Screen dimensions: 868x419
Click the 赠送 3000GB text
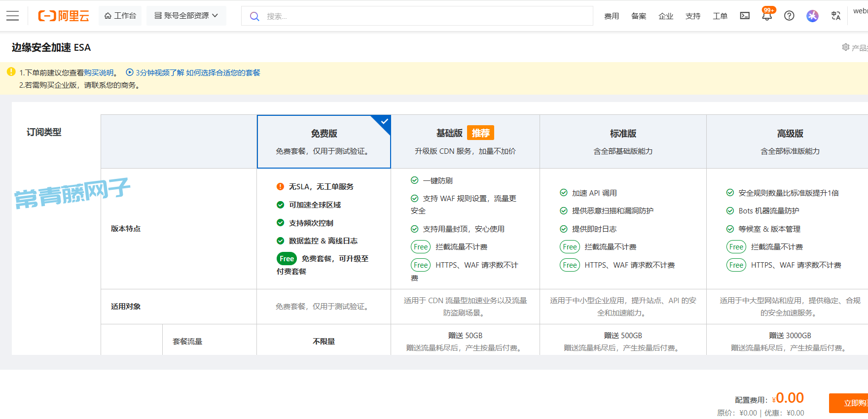click(x=790, y=335)
